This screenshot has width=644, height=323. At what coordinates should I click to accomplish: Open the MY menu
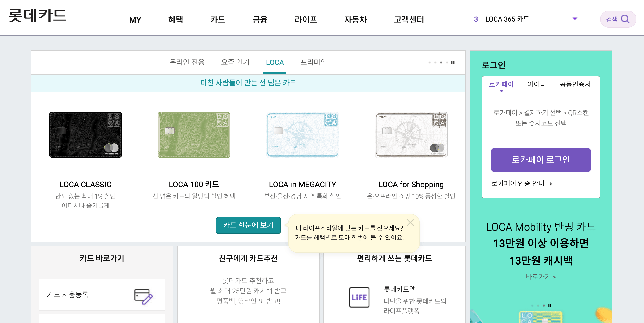pyautogui.click(x=135, y=20)
